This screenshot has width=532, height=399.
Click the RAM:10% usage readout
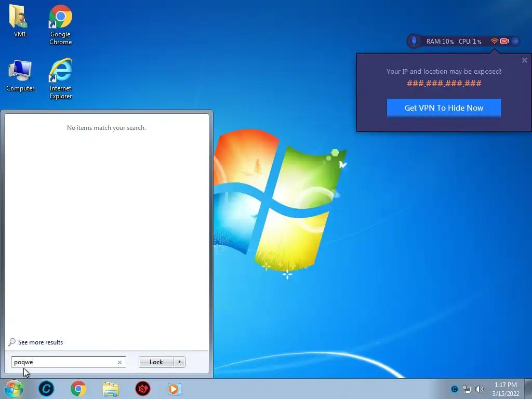click(440, 42)
